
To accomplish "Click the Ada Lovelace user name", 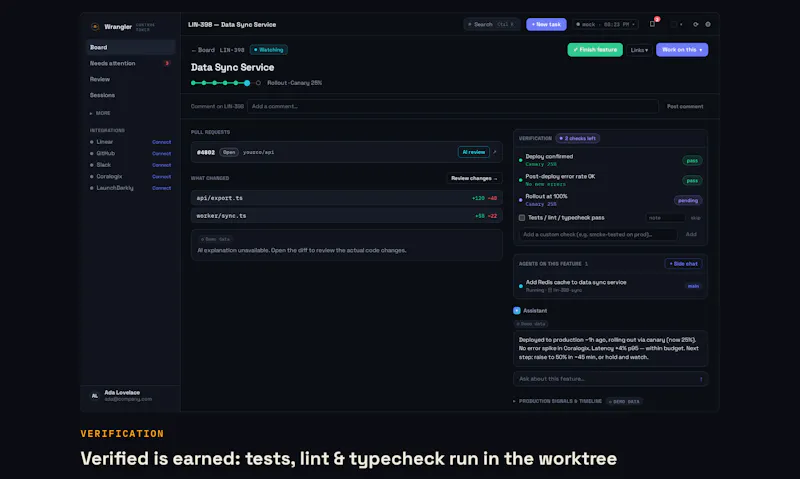I will click(x=122, y=392).
